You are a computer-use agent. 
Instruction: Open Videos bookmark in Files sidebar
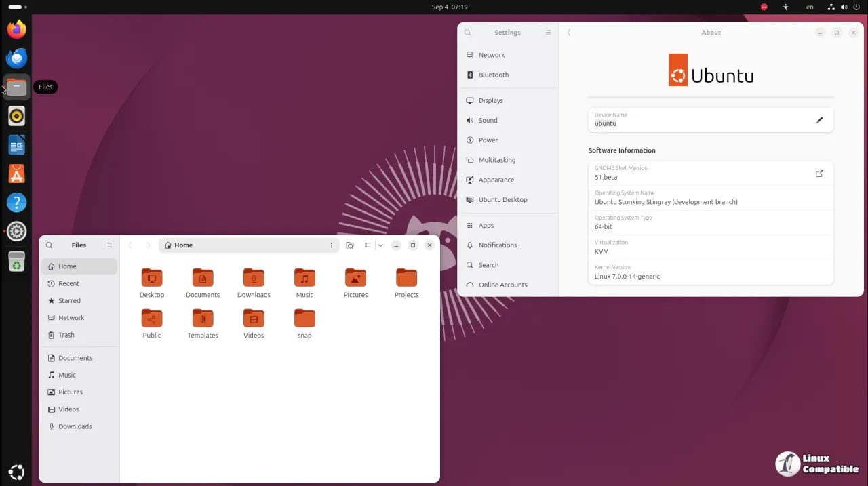[79, 409]
